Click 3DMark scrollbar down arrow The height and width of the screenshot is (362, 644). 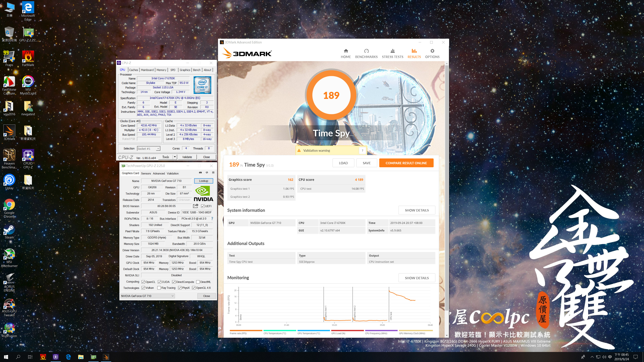pyautogui.click(x=446, y=336)
